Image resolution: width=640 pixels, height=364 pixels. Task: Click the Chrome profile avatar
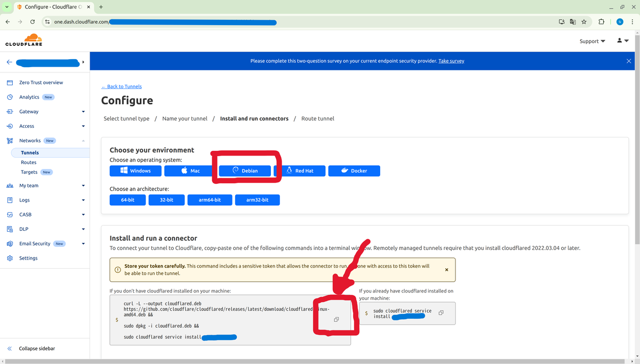[620, 22]
